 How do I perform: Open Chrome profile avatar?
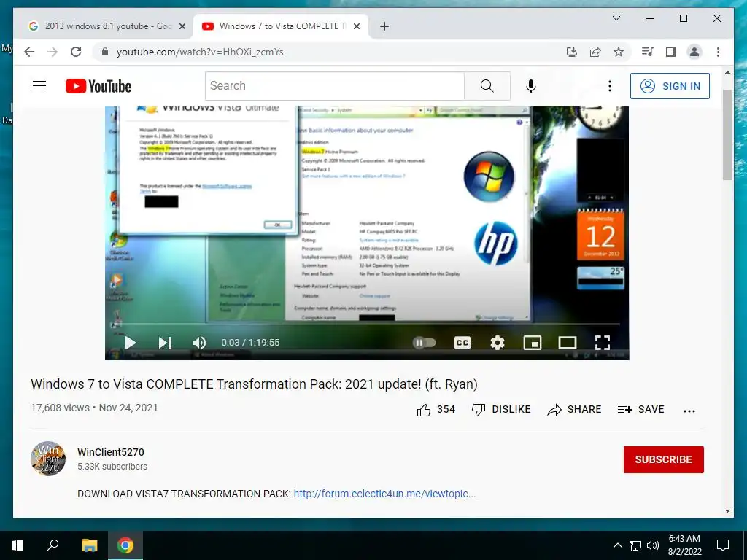tap(694, 52)
